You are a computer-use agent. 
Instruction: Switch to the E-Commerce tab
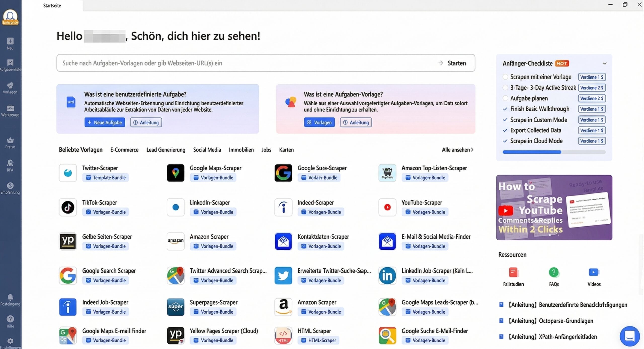click(124, 150)
